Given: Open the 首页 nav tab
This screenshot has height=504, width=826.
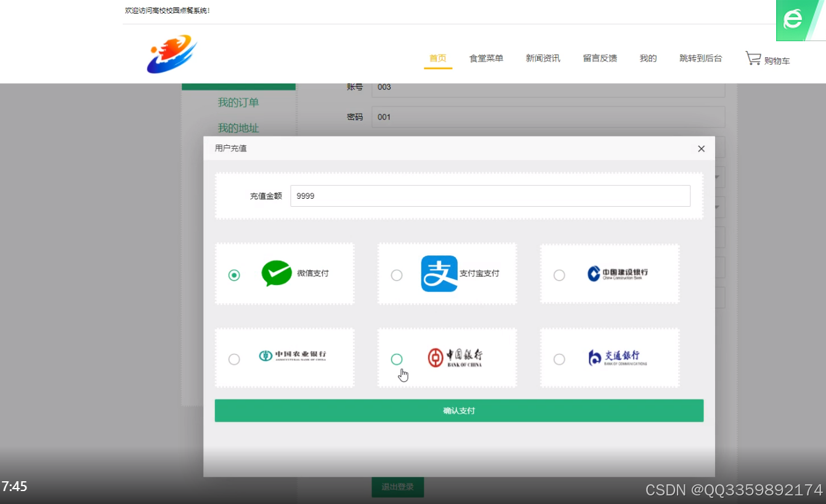Looking at the screenshot, I should click(438, 58).
